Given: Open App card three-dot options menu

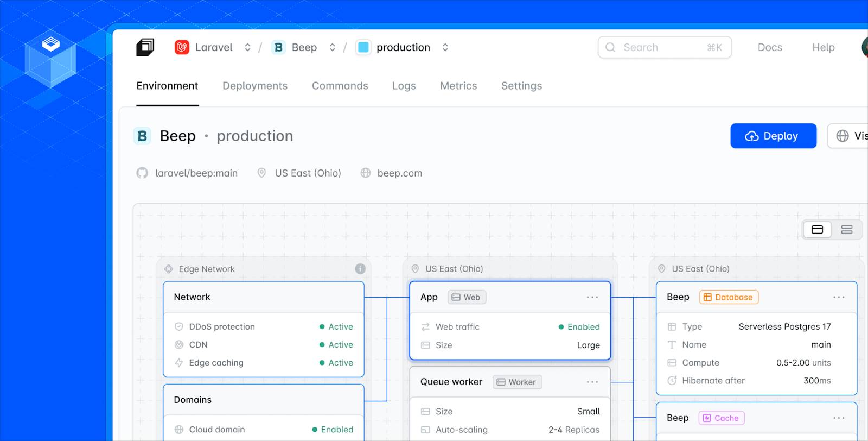Looking at the screenshot, I should (x=592, y=297).
